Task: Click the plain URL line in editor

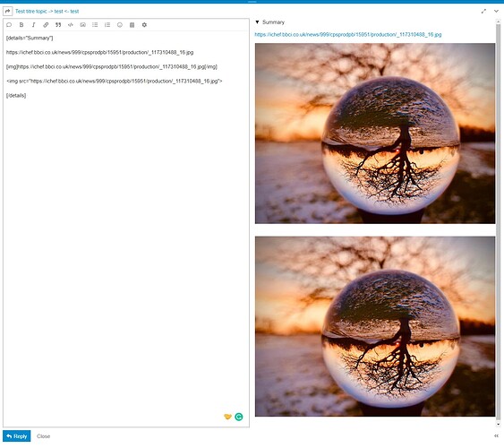Action: click(99, 52)
